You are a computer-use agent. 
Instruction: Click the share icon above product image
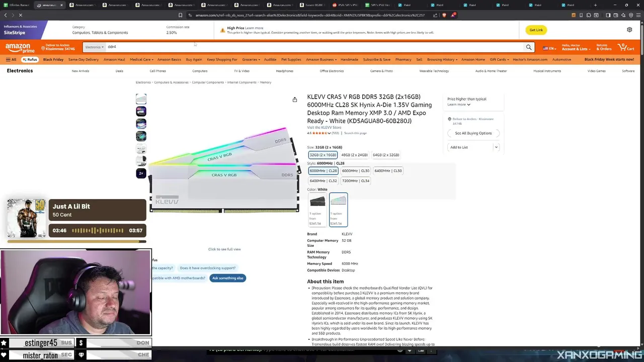pyautogui.click(x=295, y=100)
